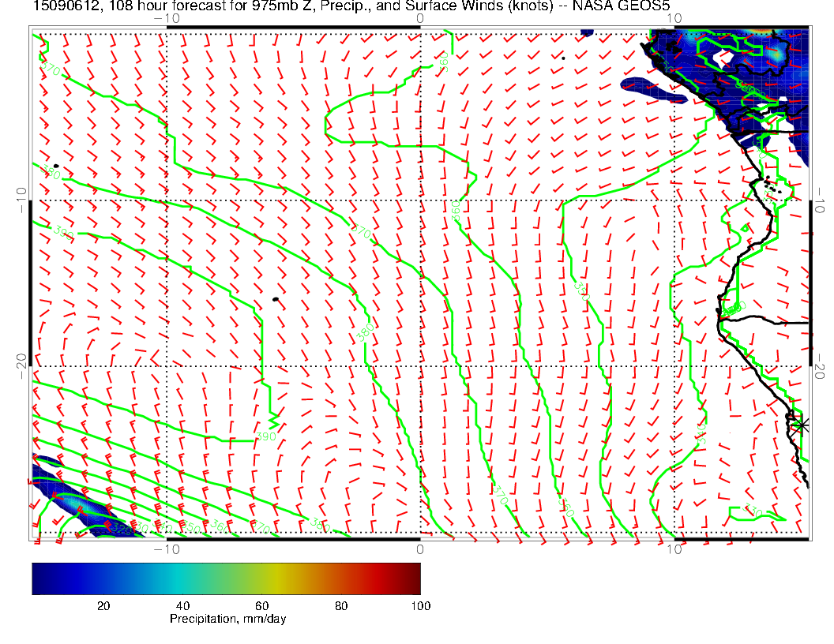
Task: Click the black island dot near map center
Action: point(276,300)
